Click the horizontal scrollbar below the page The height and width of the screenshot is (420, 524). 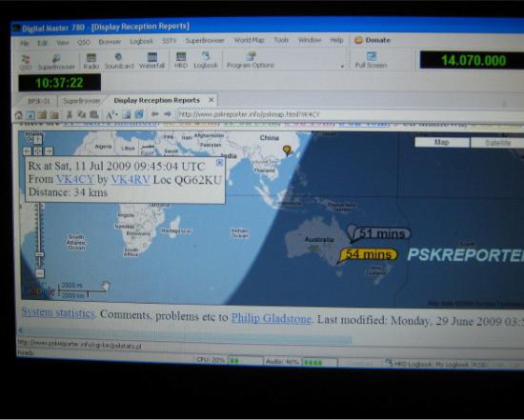[x=185, y=335]
